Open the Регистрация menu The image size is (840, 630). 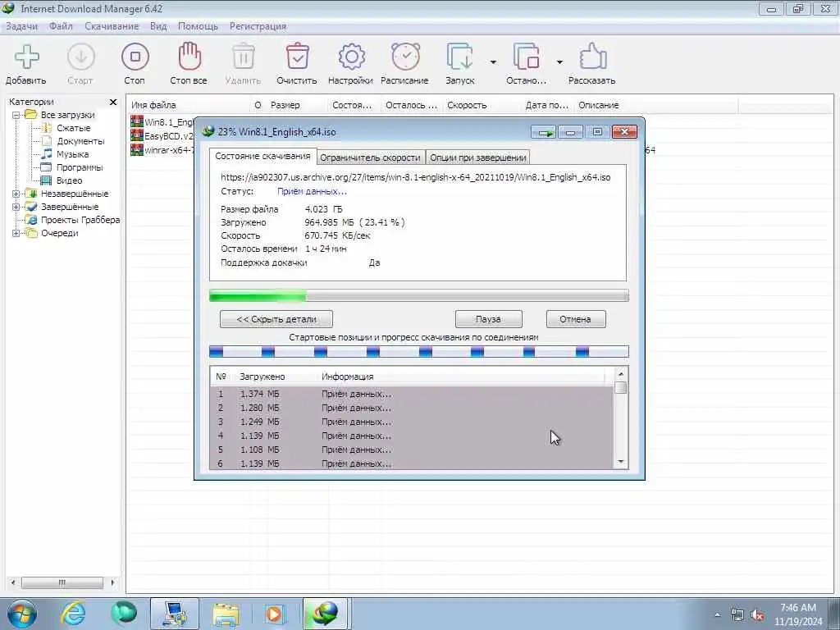[258, 26]
